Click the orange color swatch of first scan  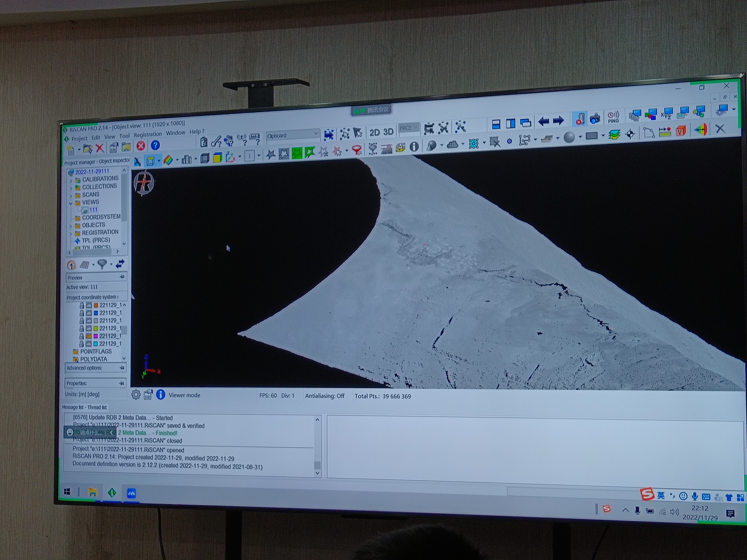96,305
